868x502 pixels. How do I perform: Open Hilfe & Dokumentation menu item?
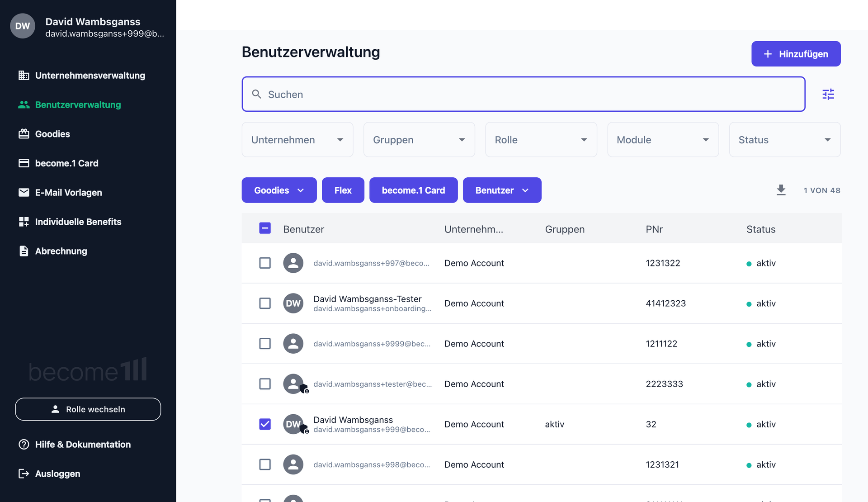pyautogui.click(x=83, y=445)
